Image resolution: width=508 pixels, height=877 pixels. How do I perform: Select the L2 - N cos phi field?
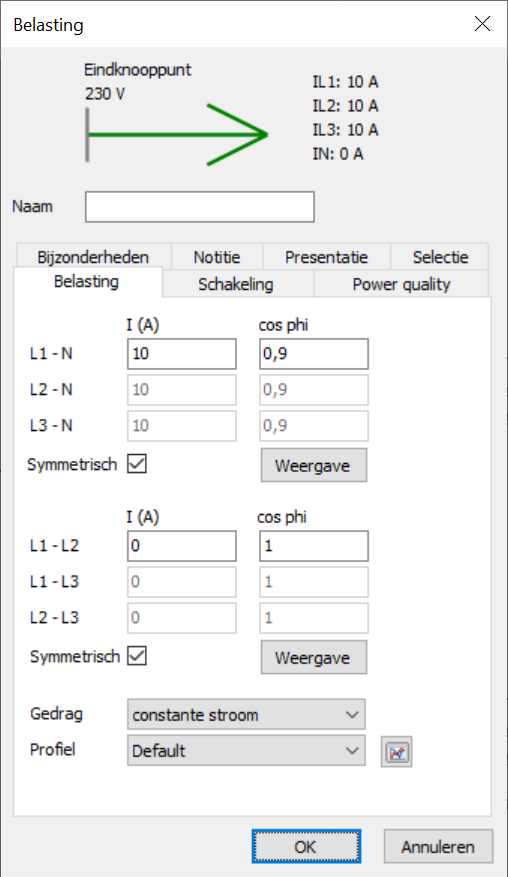[314, 390]
